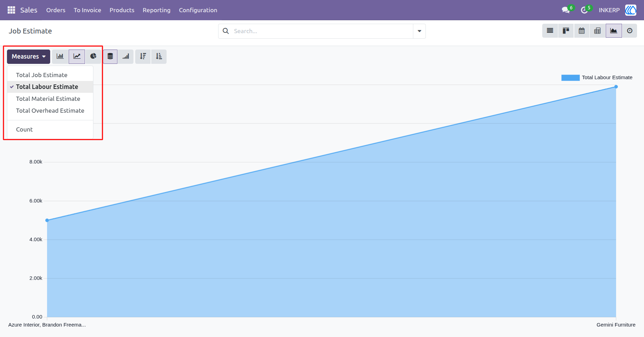This screenshot has height=337, width=644.
Task: Toggle stacked chart option
Action: [x=110, y=57]
